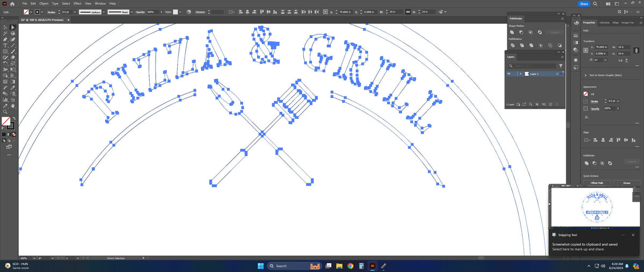The height and width of the screenshot is (272, 644).
Task: Click Divide in Pathfinder floating panel
Action: click(x=513, y=45)
